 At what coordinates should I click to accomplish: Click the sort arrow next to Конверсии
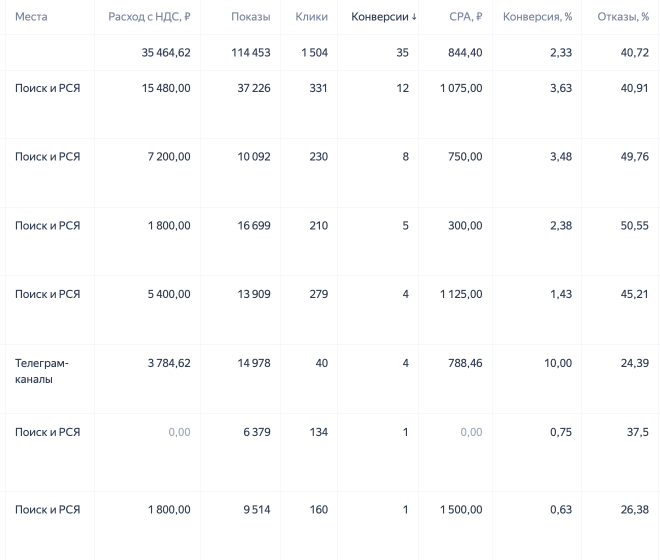414,17
